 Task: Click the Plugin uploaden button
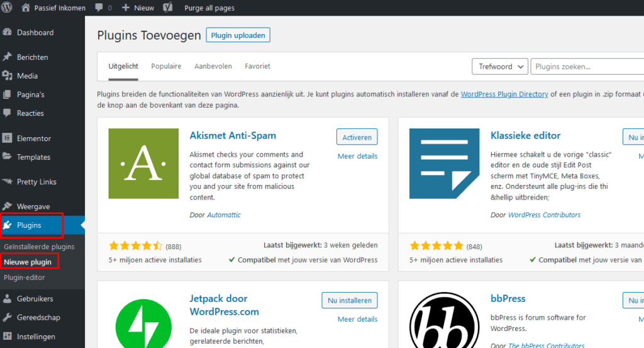pos(238,35)
